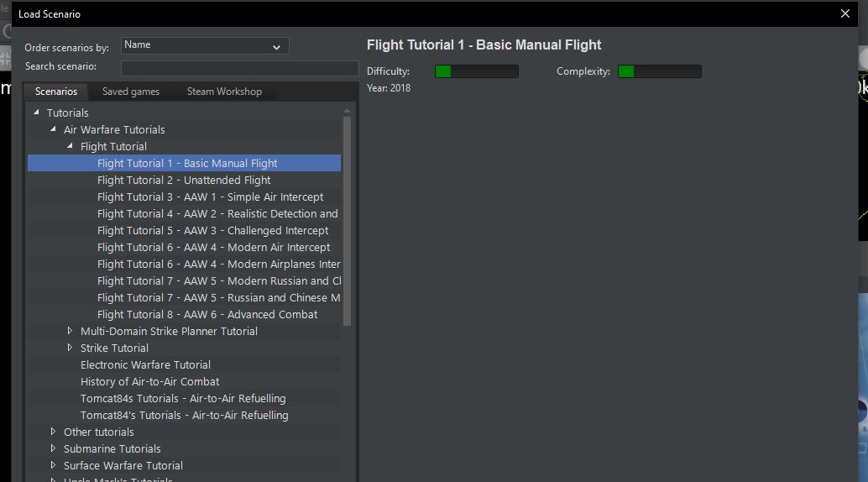
Task: Collapse the Tutorials tree node
Action: point(37,113)
